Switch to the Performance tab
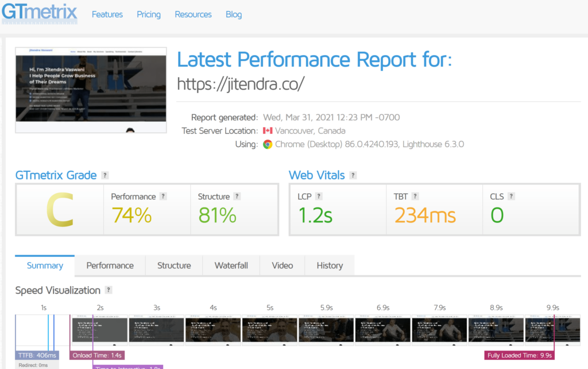588x369 pixels. point(110,266)
